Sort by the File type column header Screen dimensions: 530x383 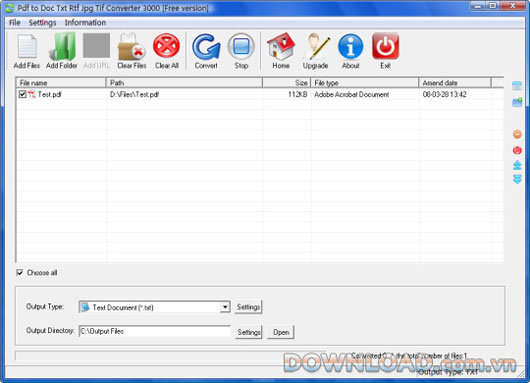(x=365, y=83)
